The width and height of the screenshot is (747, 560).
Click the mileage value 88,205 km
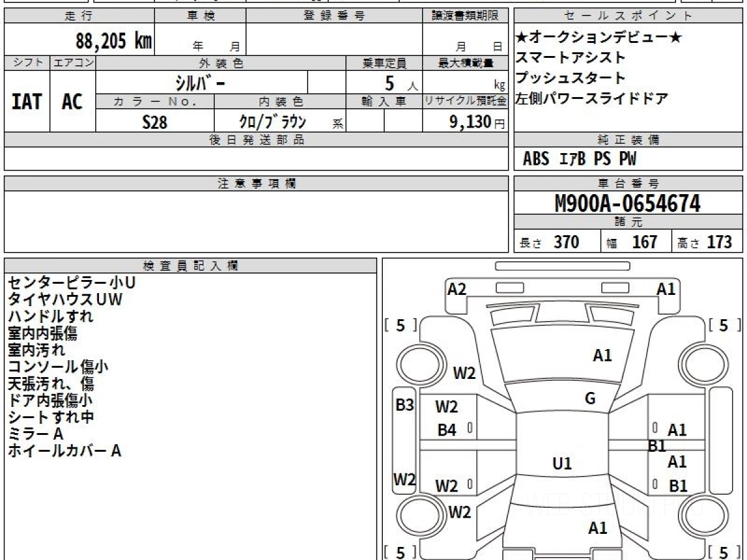(x=114, y=42)
